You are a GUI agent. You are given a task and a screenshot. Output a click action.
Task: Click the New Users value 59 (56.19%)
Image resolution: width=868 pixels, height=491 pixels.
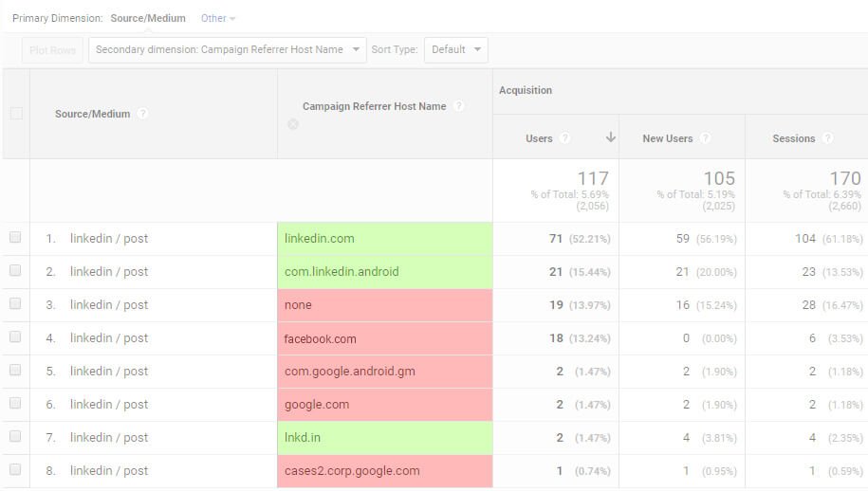(x=707, y=239)
